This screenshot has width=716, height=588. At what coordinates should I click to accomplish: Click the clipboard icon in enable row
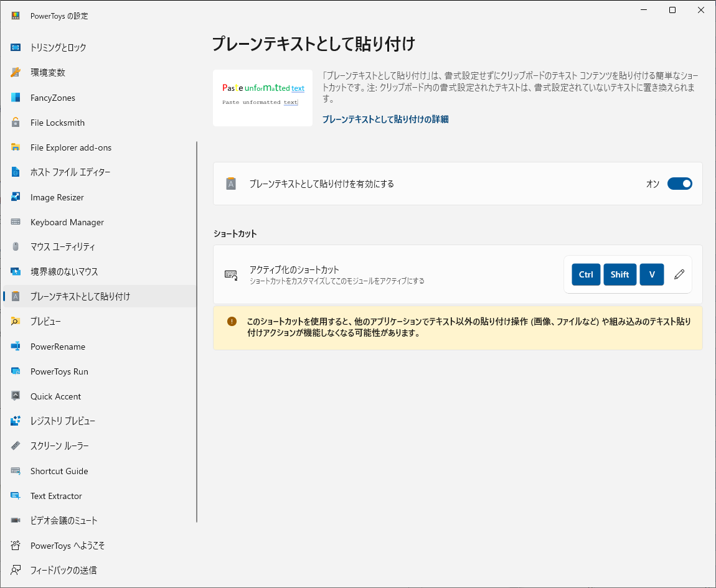[231, 184]
